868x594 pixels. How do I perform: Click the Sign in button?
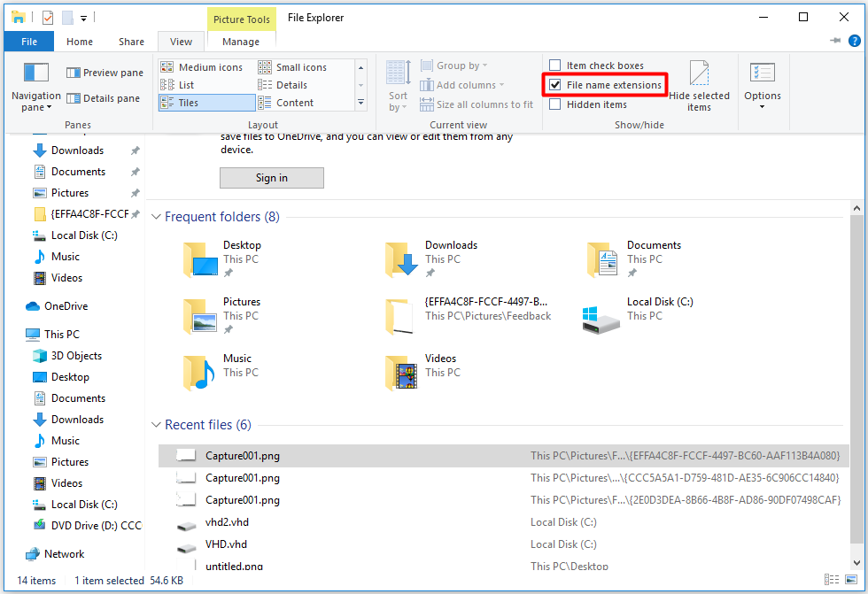coord(271,178)
